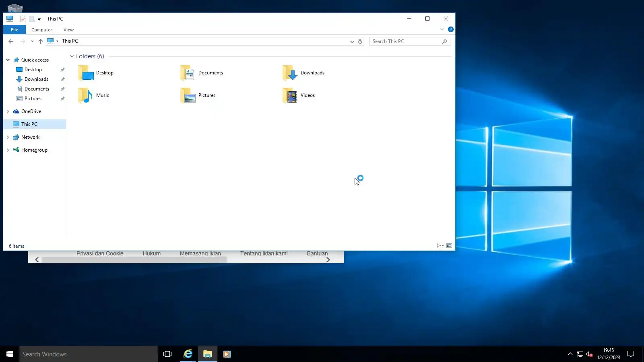Click Privasi dan Cookie link in background window
The height and width of the screenshot is (362, 644).
100,253
